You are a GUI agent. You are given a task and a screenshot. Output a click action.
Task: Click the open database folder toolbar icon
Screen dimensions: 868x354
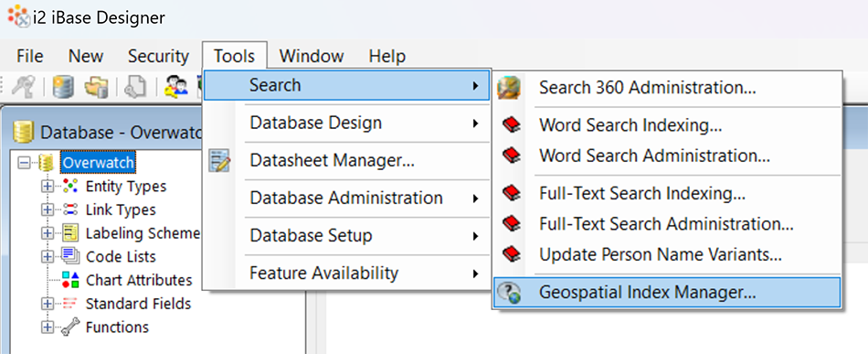click(96, 87)
